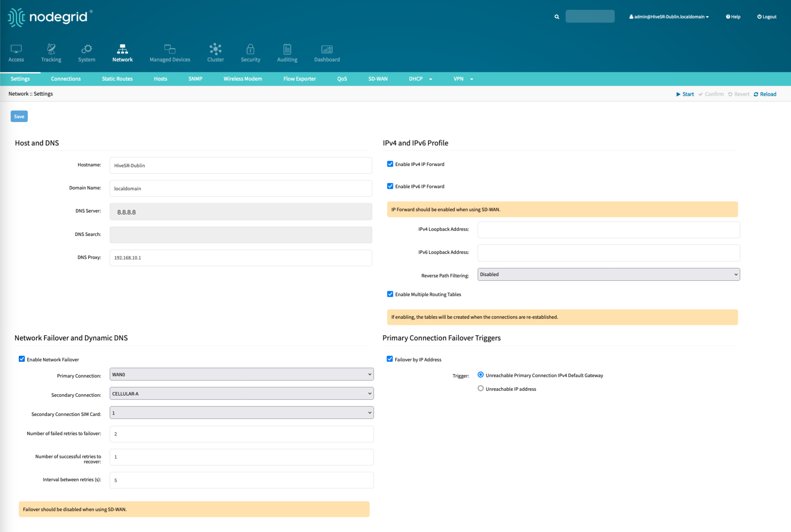791x532 pixels.
Task: Click the header search box
Action: point(590,16)
